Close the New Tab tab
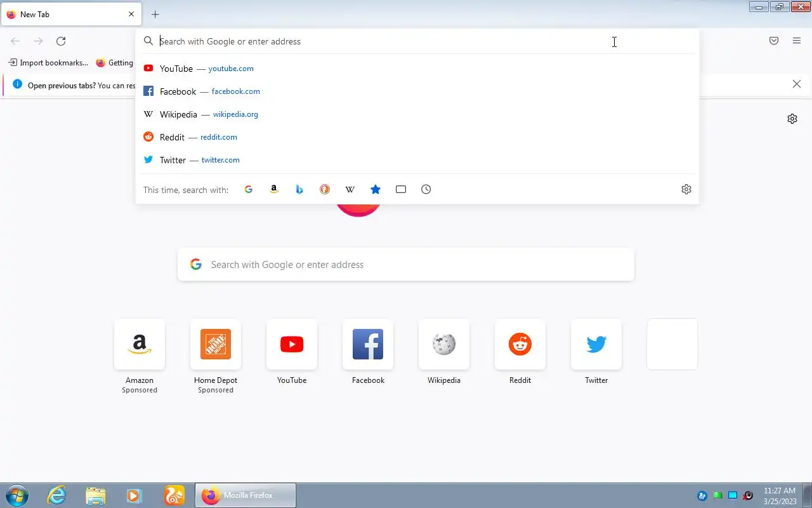Image resolution: width=812 pixels, height=508 pixels. pos(131,14)
